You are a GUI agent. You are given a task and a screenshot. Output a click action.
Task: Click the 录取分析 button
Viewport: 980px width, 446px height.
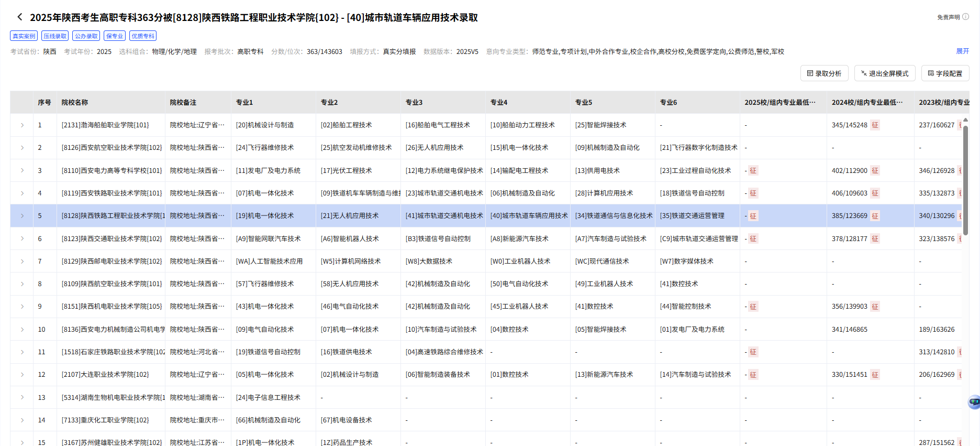point(824,73)
